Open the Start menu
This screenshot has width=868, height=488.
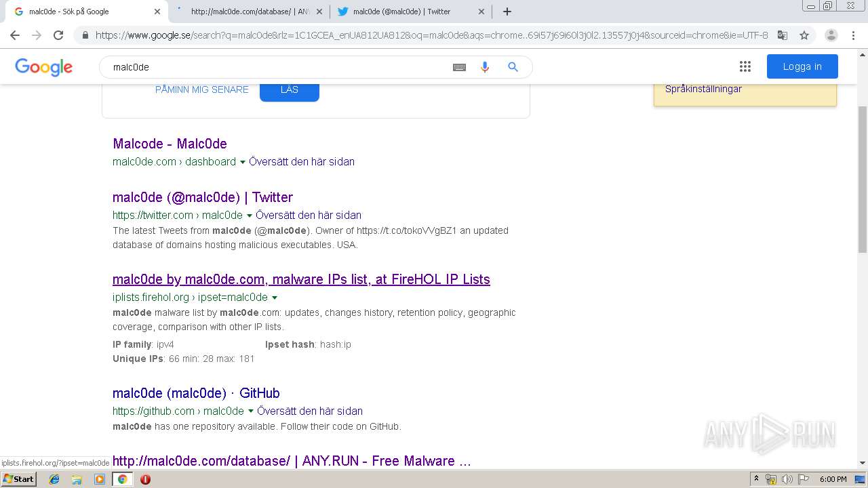pyautogui.click(x=19, y=479)
